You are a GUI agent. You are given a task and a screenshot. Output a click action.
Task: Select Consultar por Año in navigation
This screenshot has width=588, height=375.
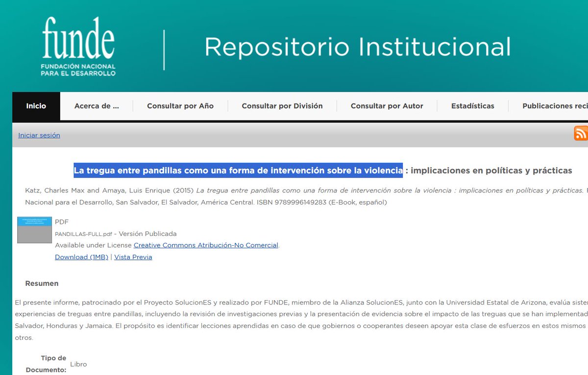(x=180, y=106)
